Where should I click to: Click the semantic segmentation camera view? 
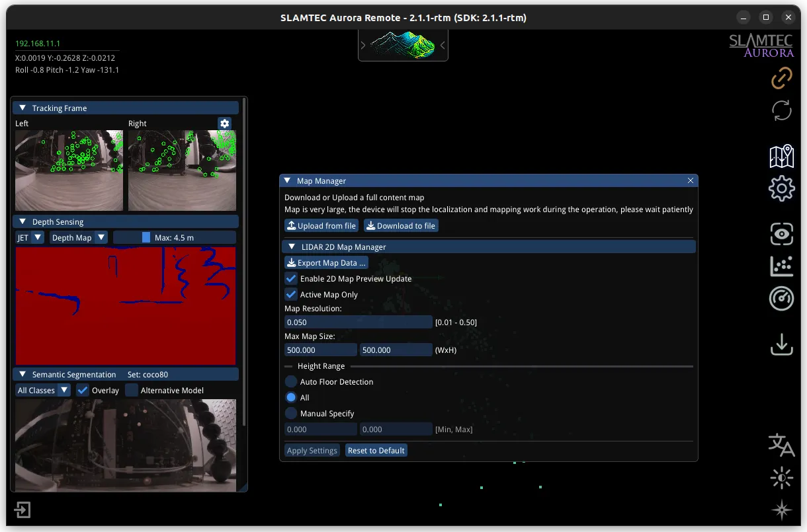[x=126, y=445]
